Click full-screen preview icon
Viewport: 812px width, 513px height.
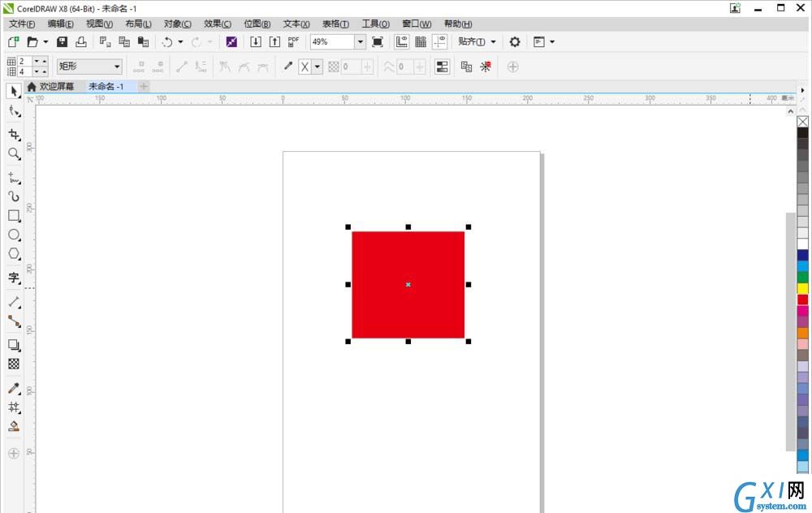coord(378,42)
